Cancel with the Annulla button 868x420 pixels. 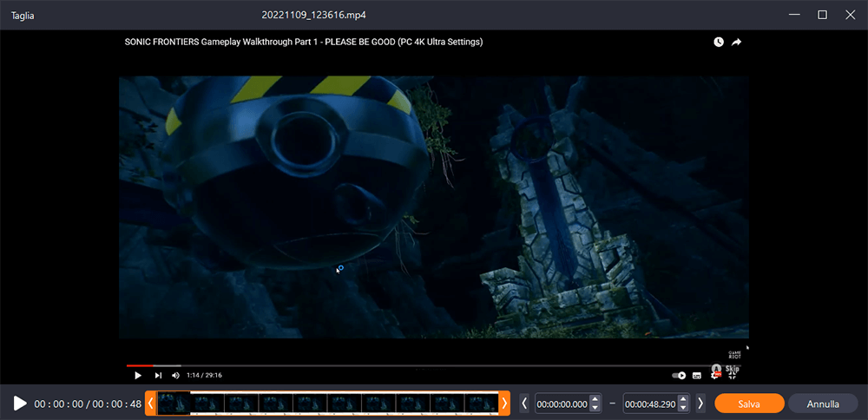823,404
